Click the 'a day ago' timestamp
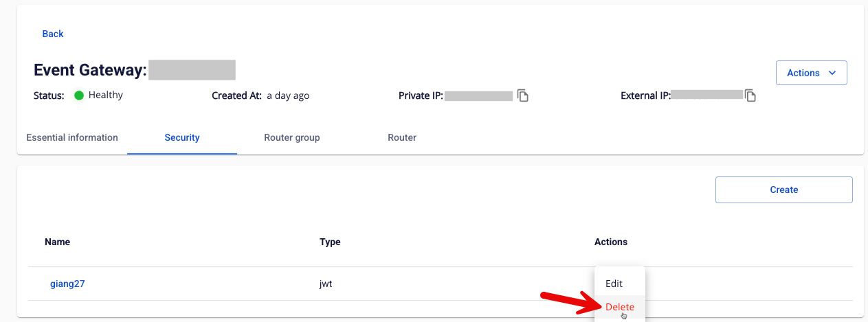The height and width of the screenshot is (322, 868). point(288,95)
